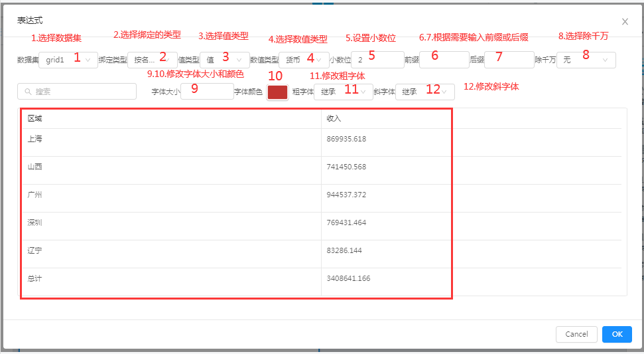Select the 深圳 row cell
644x354 pixels.
coord(171,226)
